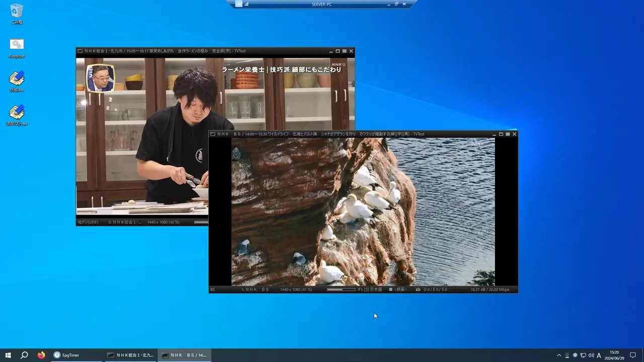
Task: Open the Windows Start menu
Action: pos(8,355)
